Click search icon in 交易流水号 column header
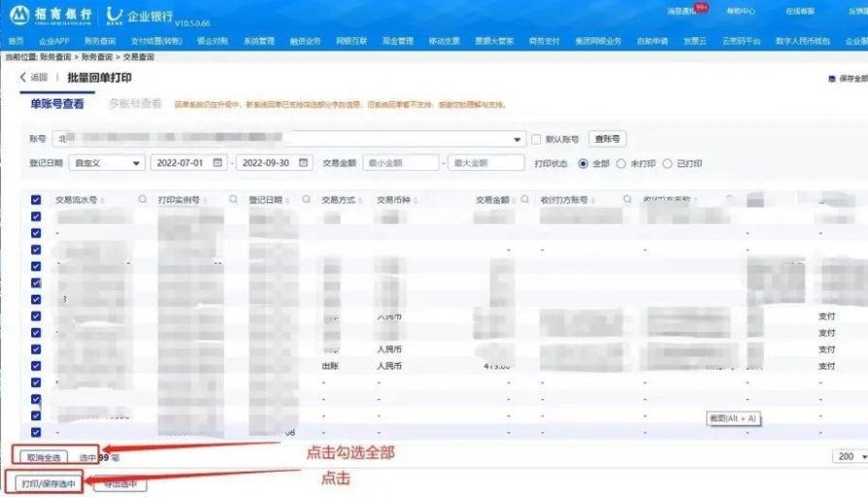Viewport: 868px width, 497px height. click(x=142, y=199)
